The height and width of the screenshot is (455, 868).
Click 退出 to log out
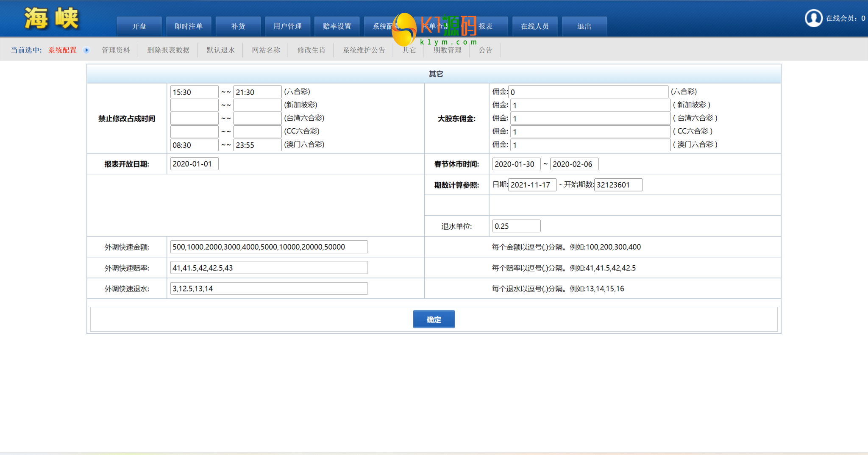click(584, 26)
